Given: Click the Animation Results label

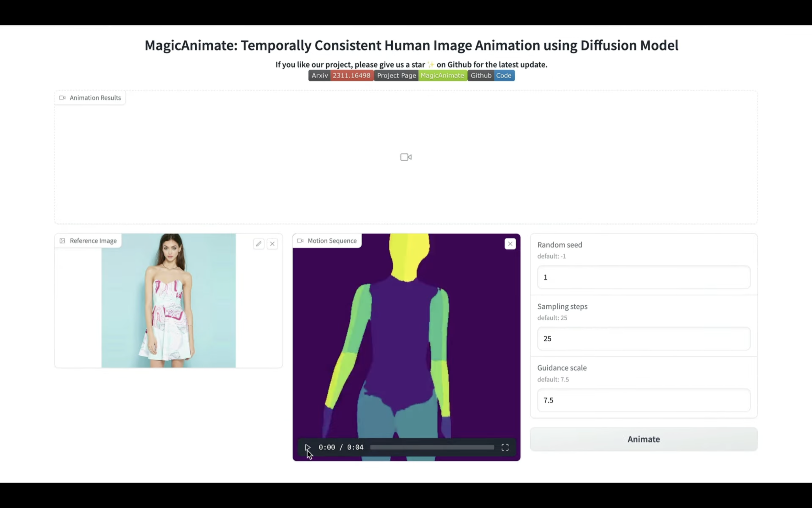Looking at the screenshot, I should tap(90, 98).
